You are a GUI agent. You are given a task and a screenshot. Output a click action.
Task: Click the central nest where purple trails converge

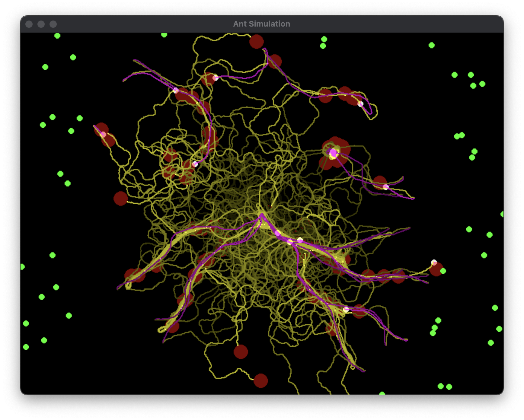(261, 215)
